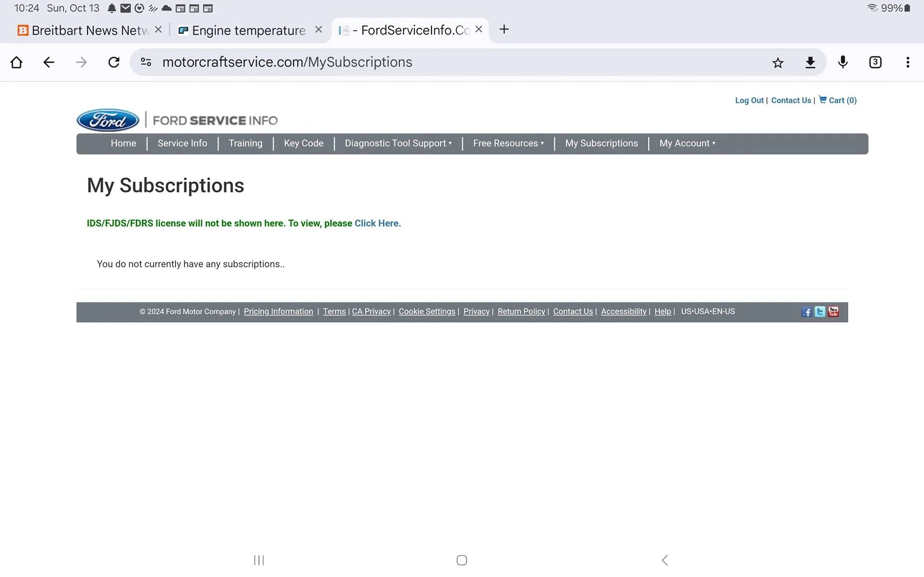924x577 pixels.
Task: Open the Home menu item
Action: pos(124,143)
